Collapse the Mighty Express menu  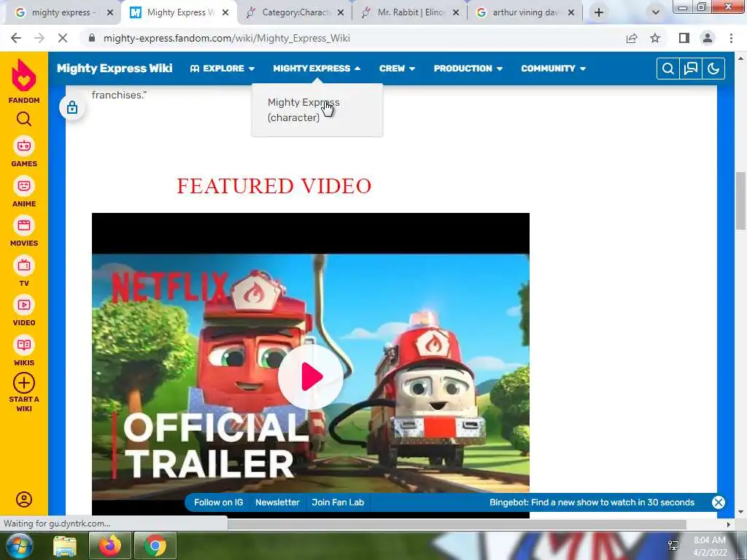pos(317,69)
